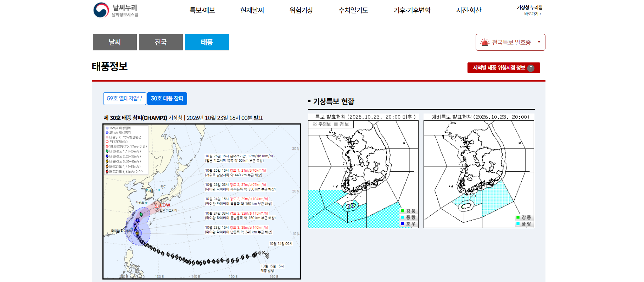Screen dimensions: 644x282
Task: Click the red siren icon beside 전국특보 발효중
Action: [485, 43]
